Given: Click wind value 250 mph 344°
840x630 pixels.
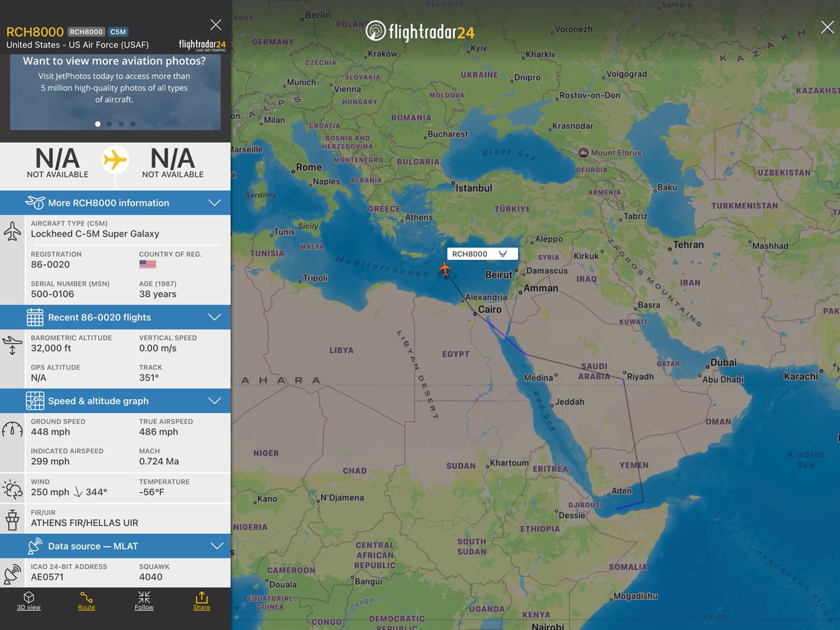Looking at the screenshot, I should tap(69, 492).
